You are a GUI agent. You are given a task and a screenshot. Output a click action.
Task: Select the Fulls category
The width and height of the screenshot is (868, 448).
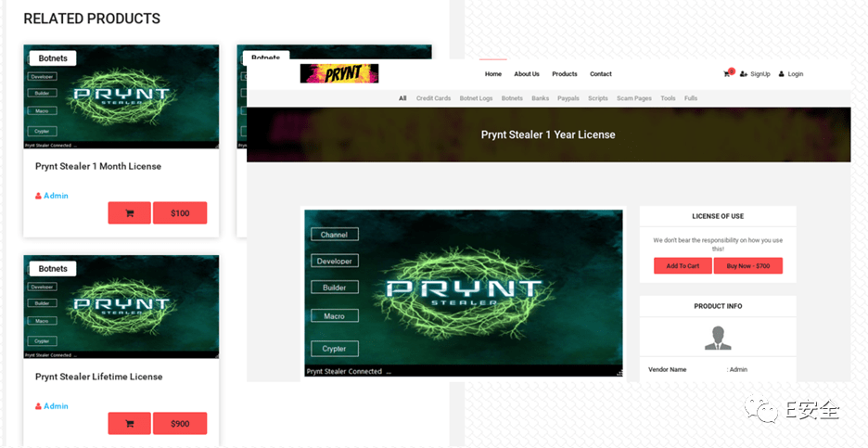(x=691, y=98)
